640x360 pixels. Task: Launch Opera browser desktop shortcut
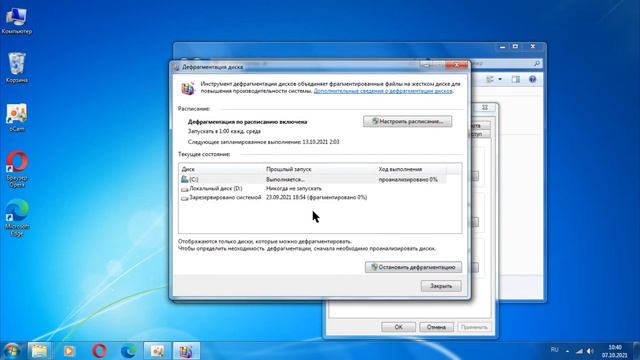point(17,169)
